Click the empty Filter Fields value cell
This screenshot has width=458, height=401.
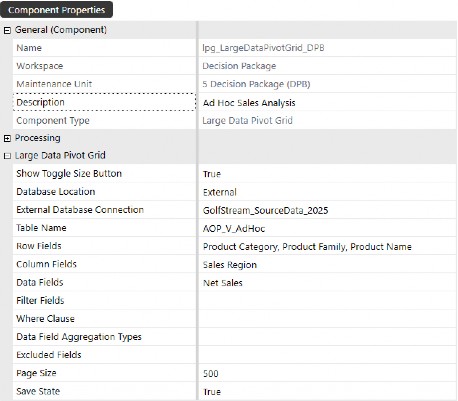click(327, 301)
